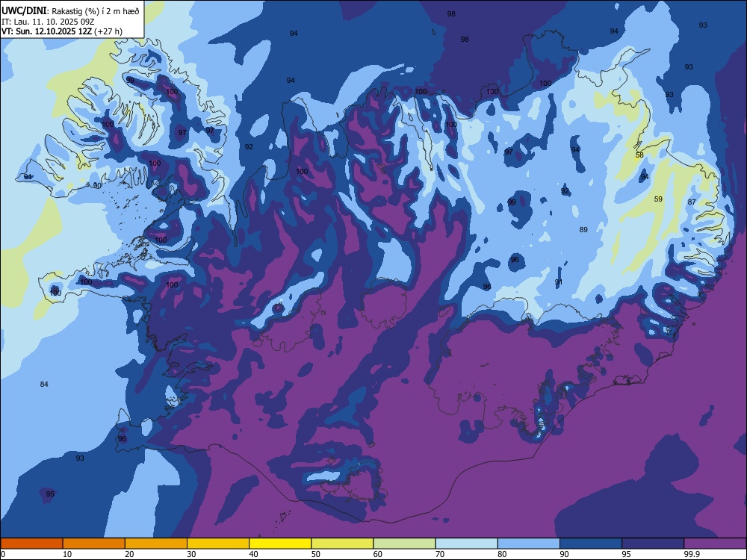The image size is (747, 560).
Task: Click the amber 30–40 color scale segment
Action: coord(218,544)
